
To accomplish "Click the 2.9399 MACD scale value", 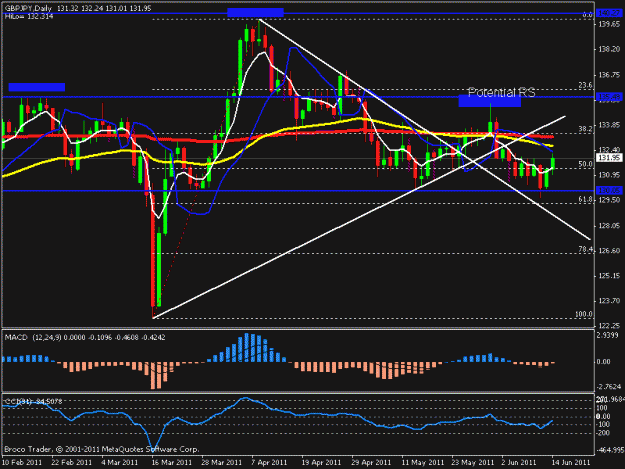I will [x=607, y=336].
